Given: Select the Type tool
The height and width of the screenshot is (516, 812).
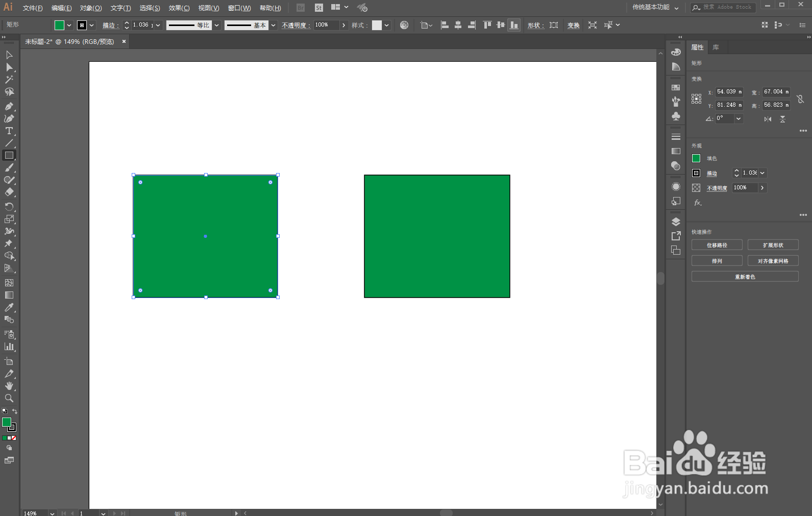Looking at the screenshot, I should point(9,131).
